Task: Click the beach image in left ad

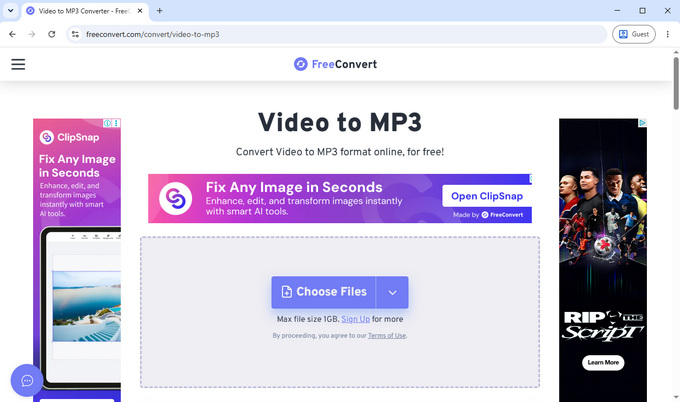Action: point(86,306)
